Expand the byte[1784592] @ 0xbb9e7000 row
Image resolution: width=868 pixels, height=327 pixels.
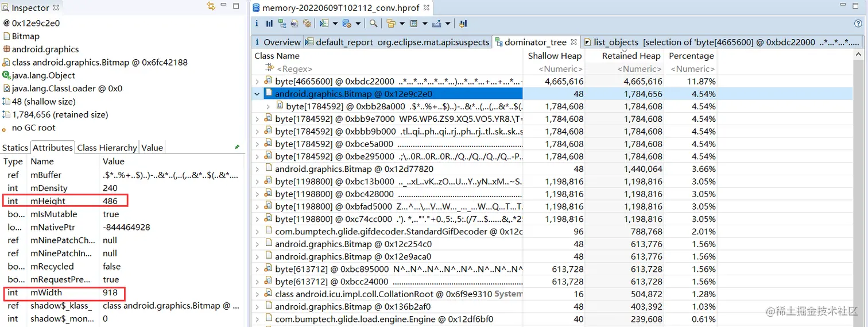point(257,119)
